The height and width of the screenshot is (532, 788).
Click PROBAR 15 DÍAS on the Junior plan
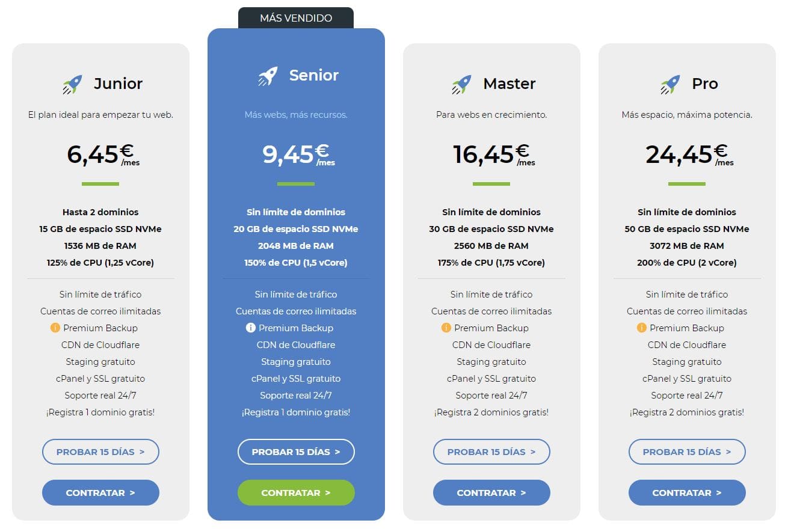100,451
